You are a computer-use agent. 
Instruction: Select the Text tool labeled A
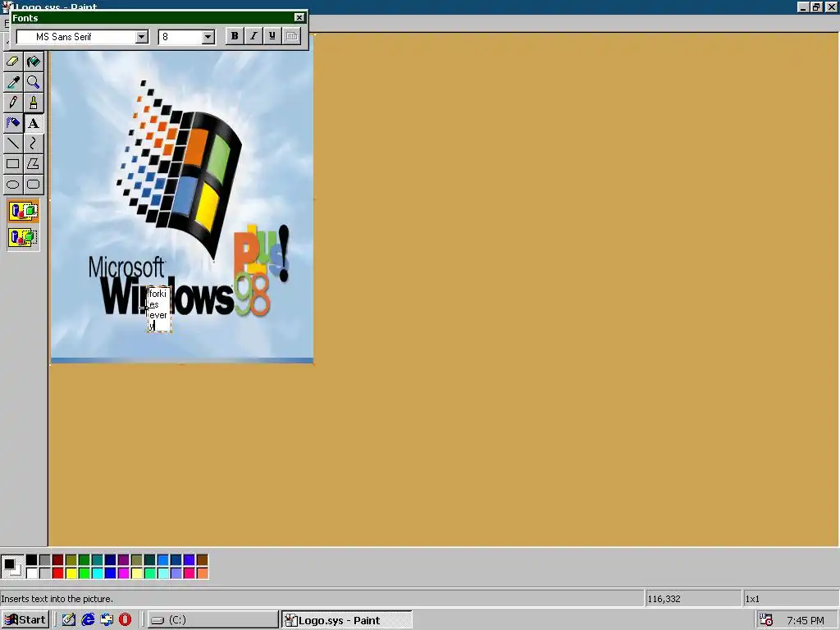click(x=33, y=123)
